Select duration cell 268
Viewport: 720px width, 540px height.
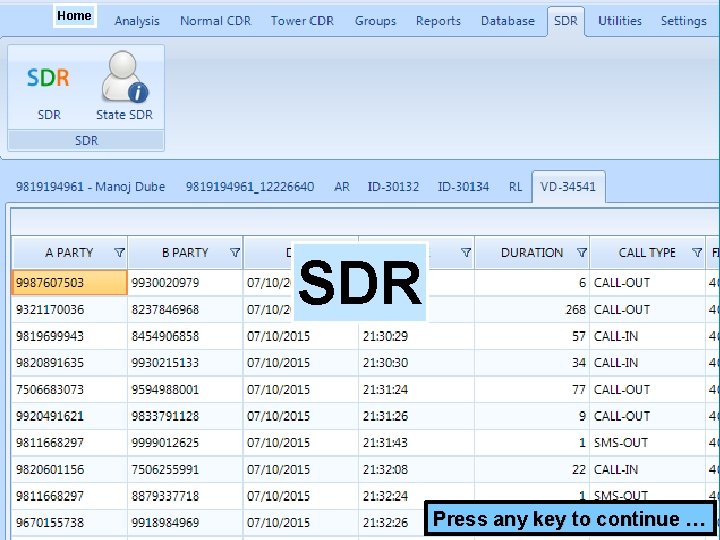pyautogui.click(x=532, y=309)
